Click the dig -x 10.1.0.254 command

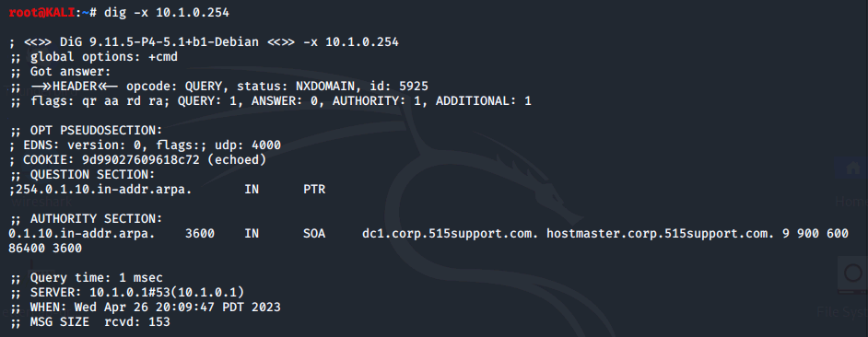[x=167, y=12]
